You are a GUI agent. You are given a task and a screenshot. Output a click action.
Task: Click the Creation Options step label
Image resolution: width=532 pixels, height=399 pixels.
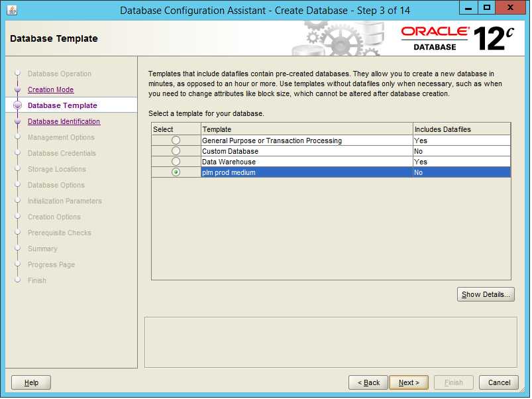(54, 217)
